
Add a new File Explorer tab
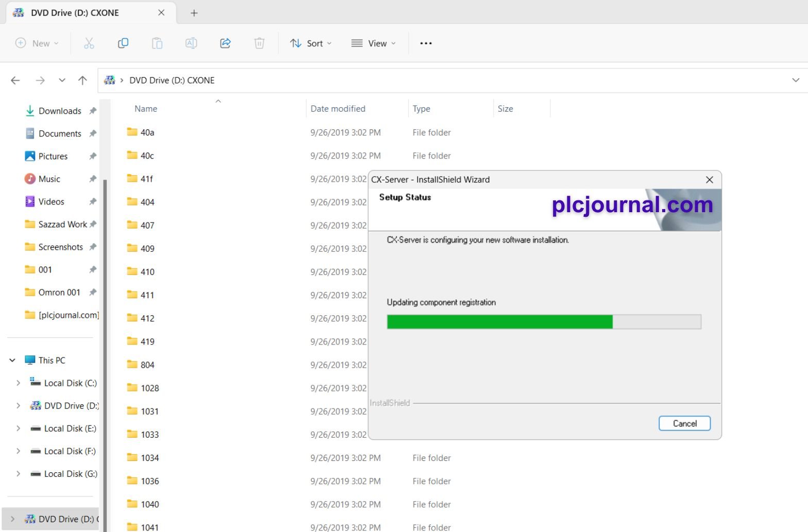coord(194,13)
